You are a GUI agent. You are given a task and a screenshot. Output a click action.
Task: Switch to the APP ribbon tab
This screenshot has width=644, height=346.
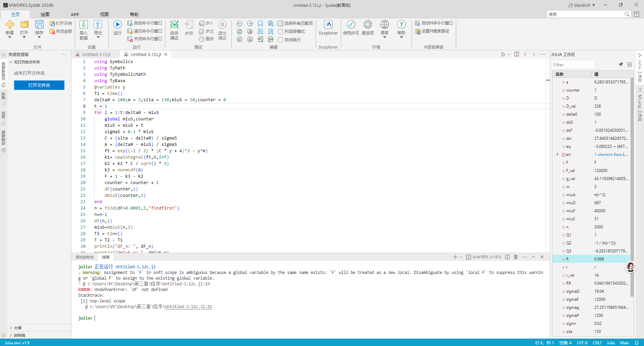point(75,14)
